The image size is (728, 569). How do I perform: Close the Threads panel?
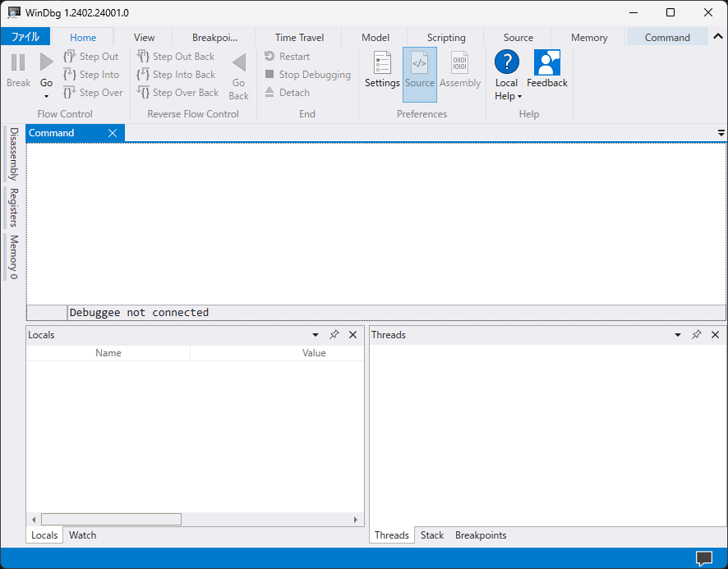tap(715, 335)
